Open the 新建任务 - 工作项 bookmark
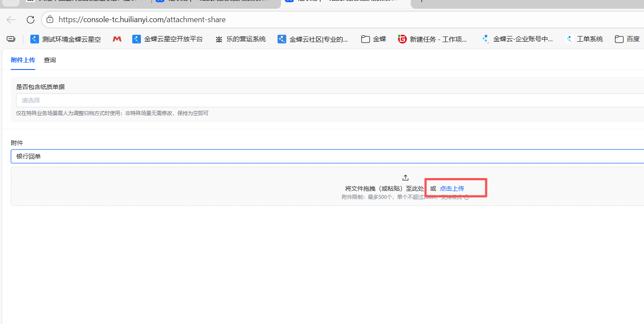644x324 pixels. pyautogui.click(x=432, y=39)
